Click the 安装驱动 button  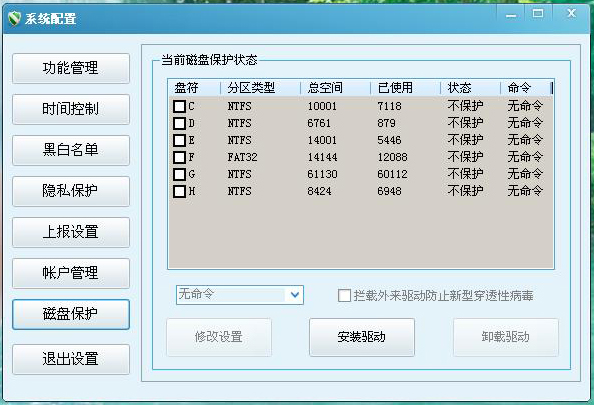(362, 337)
